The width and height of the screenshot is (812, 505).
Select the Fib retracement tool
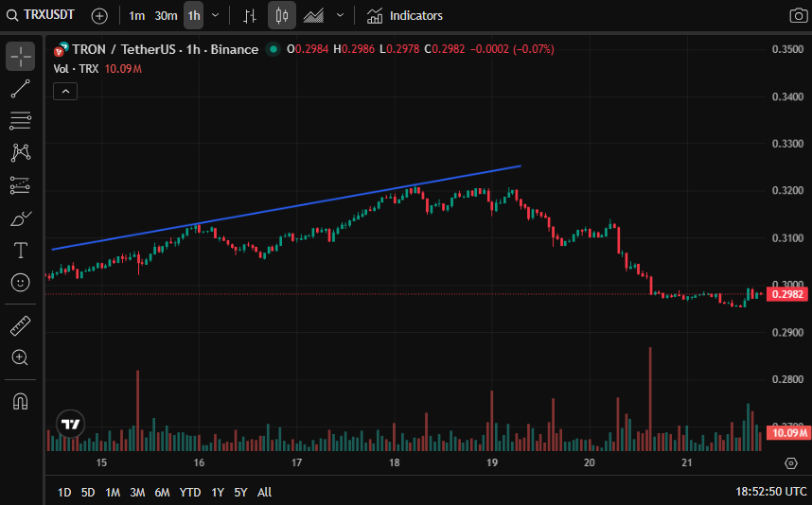click(20, 120)
